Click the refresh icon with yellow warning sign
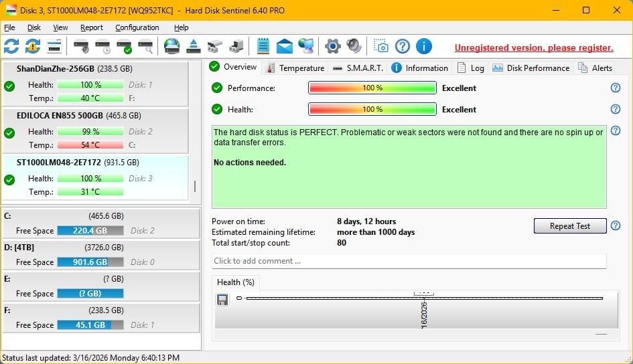The height and width of the screenshot is (364, 633). pyautogui.click(x=33, y=46)
